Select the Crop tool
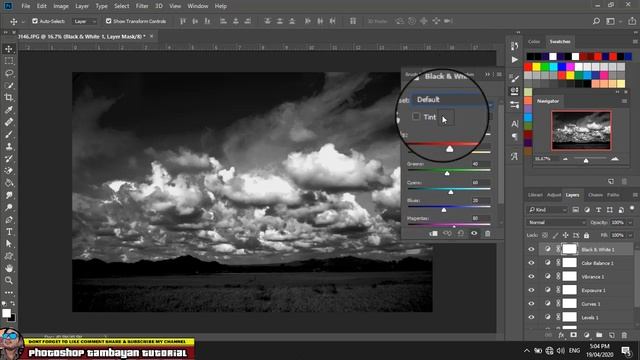Viewport: 640px width, 360px height. pos(9,98)
